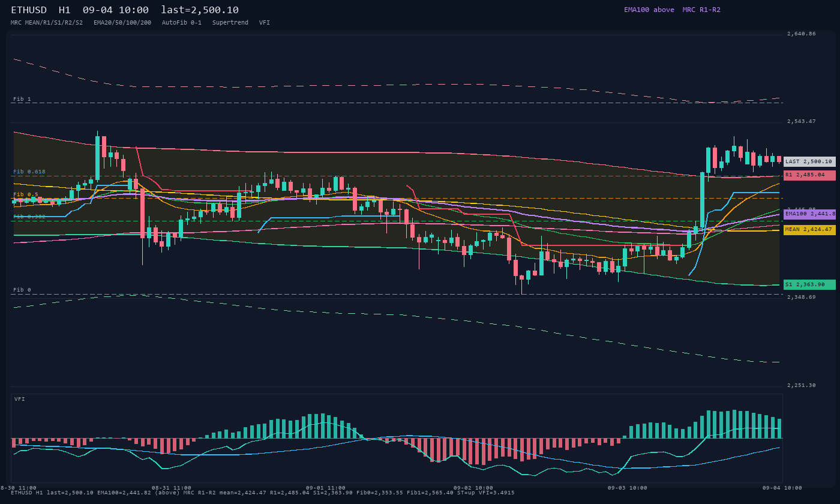
Task: Select the H1 timeframe label in the title
Action: point(65,10)
